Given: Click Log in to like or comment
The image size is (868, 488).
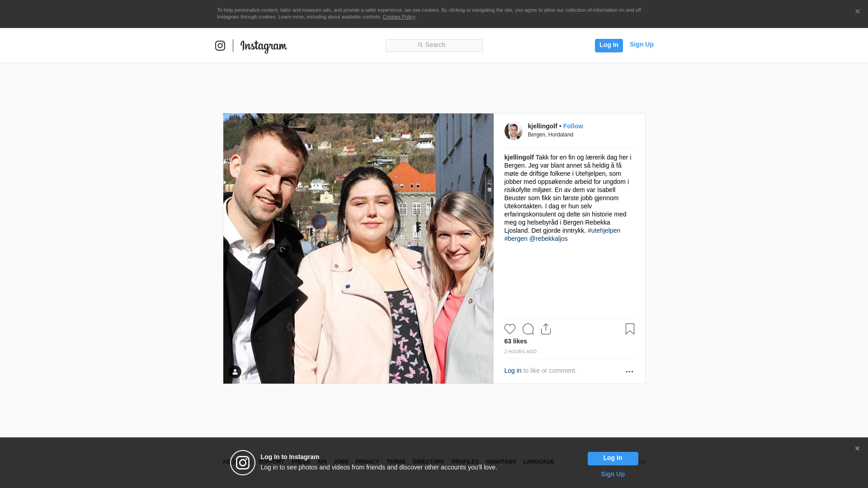Looking at the screenshot, I should click(513, 371).
